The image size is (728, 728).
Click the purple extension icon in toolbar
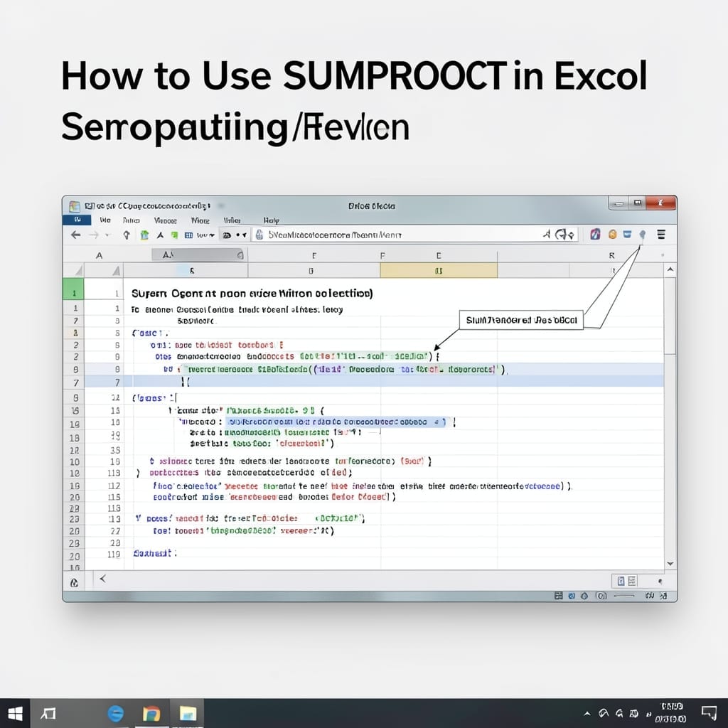tap(595, 235)
